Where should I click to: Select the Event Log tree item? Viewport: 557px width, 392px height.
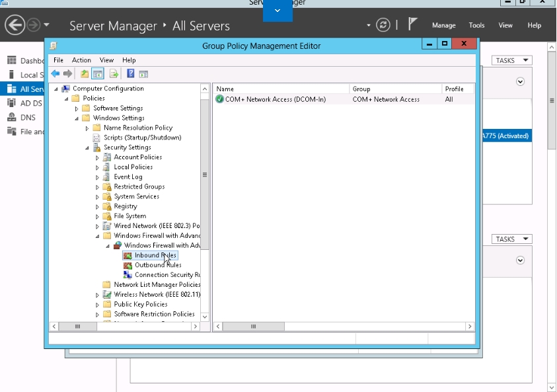pos(128,176)
